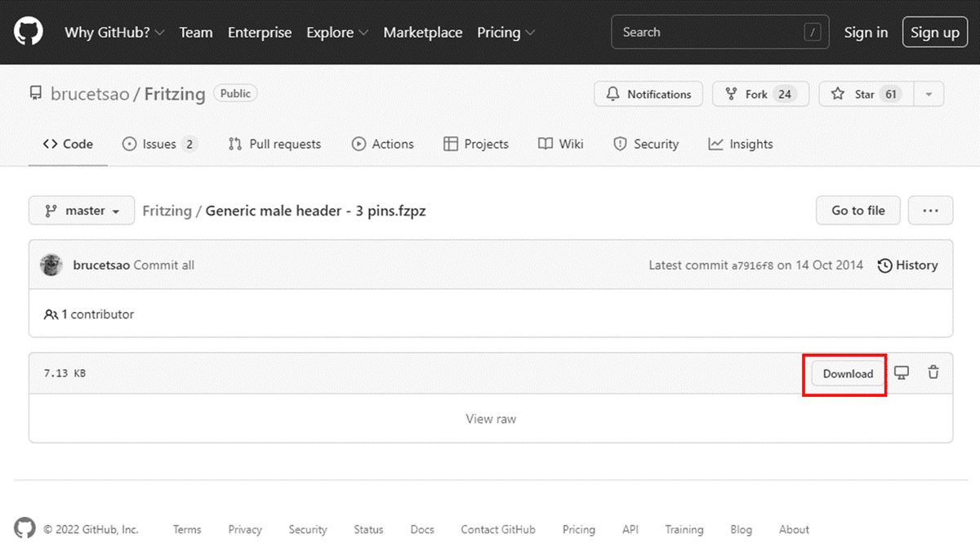Open commit hash a7916f8

coord(752,265)
